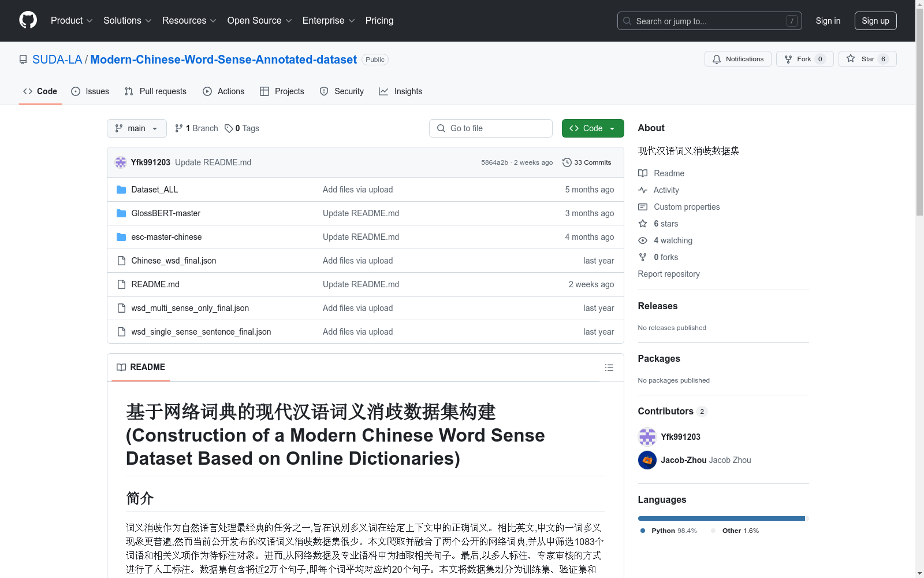The image size is (924, 578).
Task: Click the repository icon beside SUDA-LA
Action: click(x=23, y=60)
